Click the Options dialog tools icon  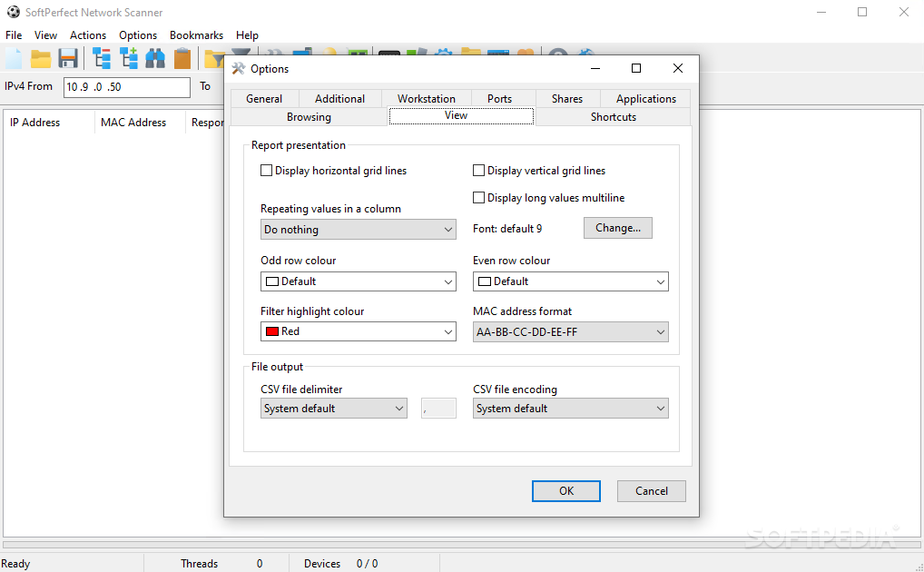click(x=238, y=69)
